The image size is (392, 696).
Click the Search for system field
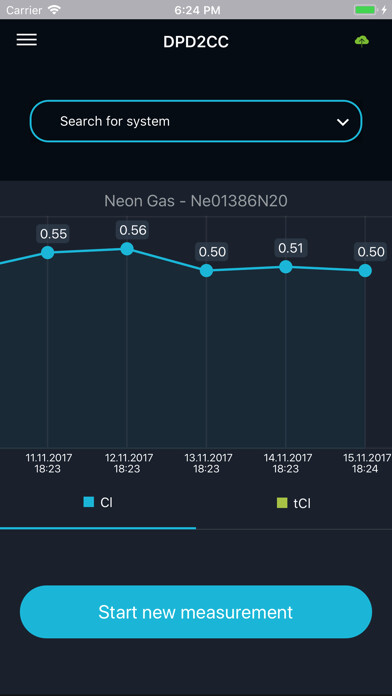(x=196, y=121)
